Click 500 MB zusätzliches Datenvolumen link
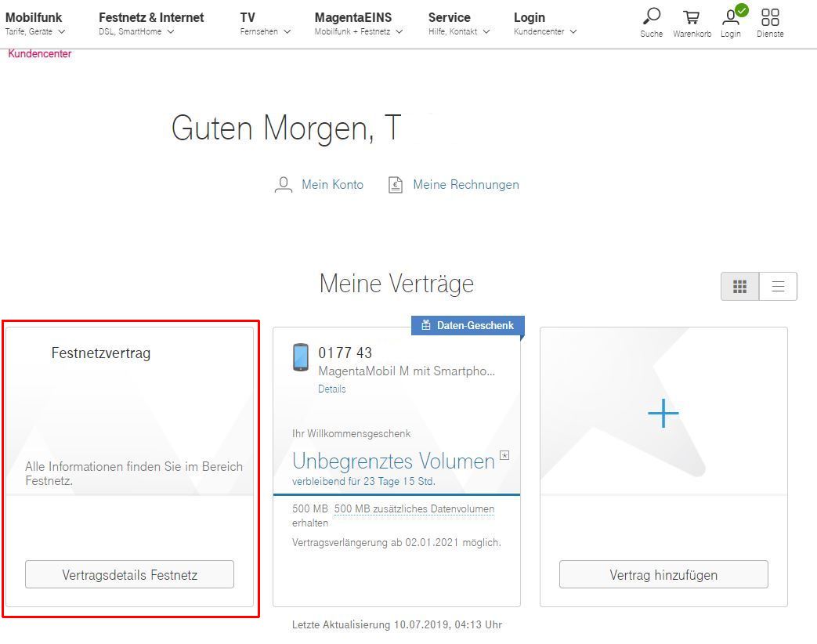Viewport: 817px width, 644px height. click(414, 508)
